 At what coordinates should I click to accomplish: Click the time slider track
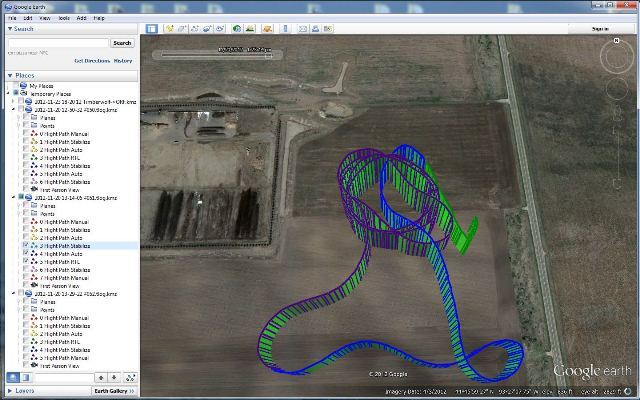pyautogui.click(x=214, y=55)
